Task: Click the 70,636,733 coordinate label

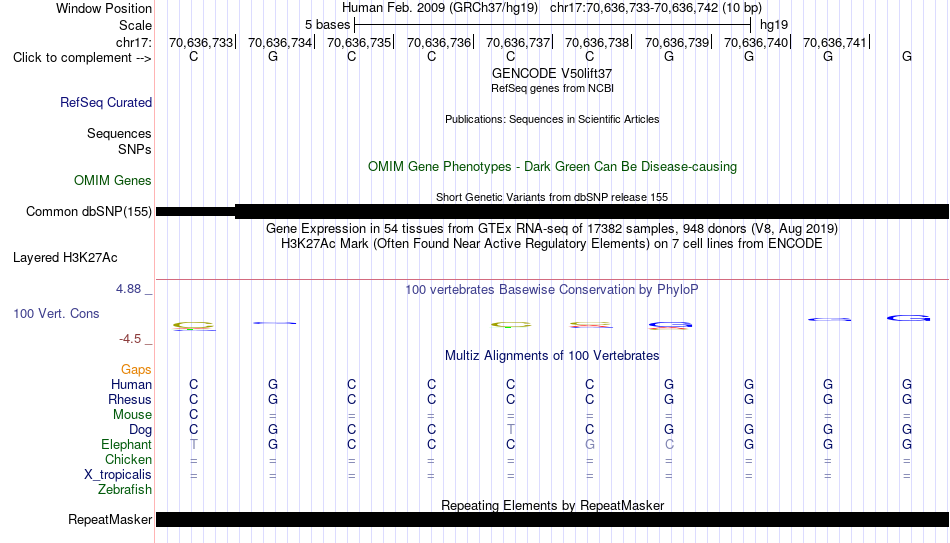Action: click(x=201, y=42)
